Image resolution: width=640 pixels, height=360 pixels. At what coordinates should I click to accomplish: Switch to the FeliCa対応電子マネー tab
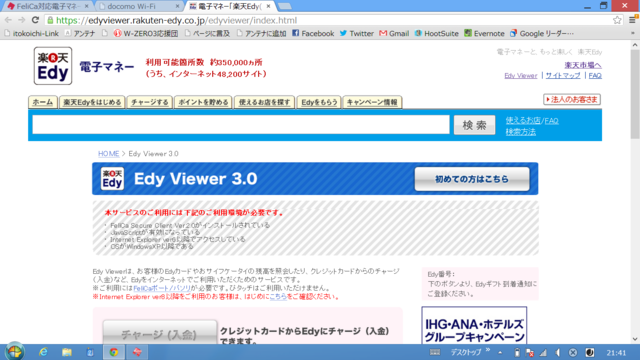pyautogui.click(x=47, y=6)
